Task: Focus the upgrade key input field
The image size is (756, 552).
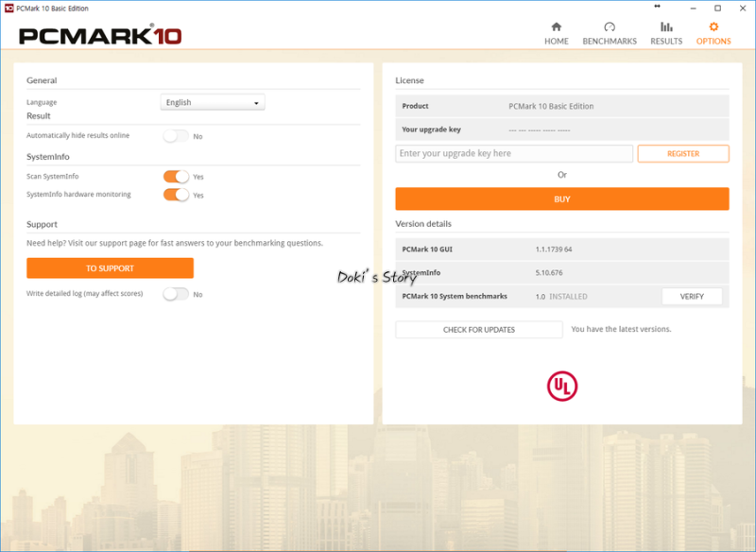Action: click(x=514, y=154)
